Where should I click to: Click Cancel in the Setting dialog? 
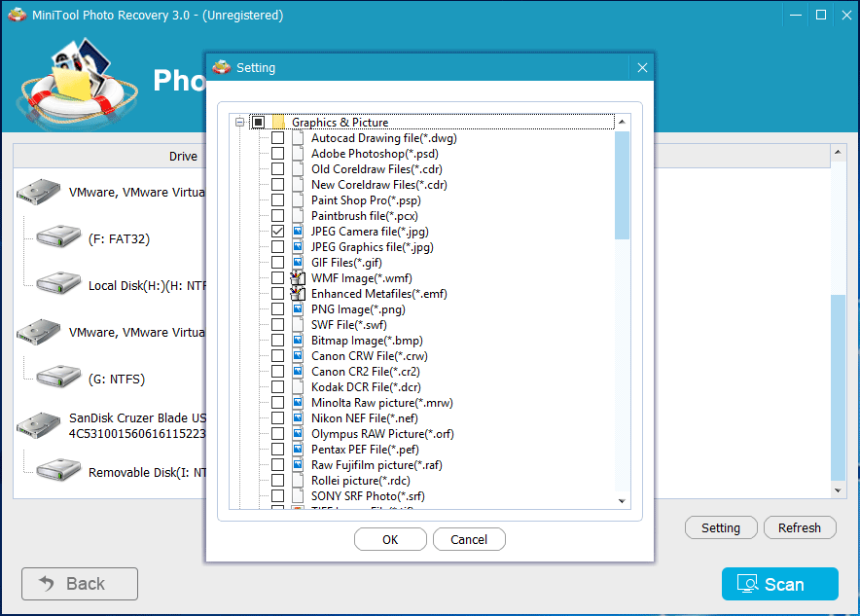pyautogui.click(x=469, y=539)
